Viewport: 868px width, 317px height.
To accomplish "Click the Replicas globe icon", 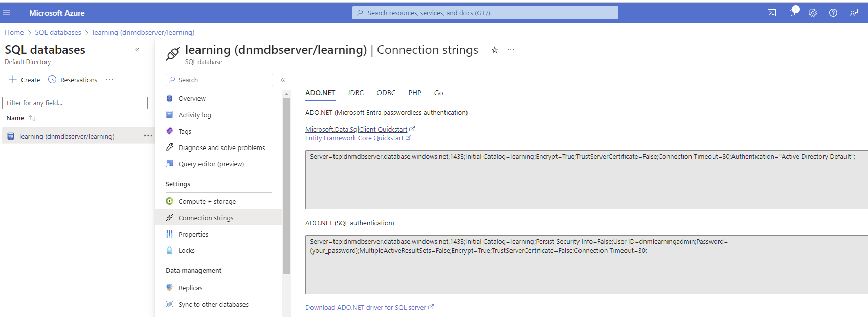I will click(170, 288).
